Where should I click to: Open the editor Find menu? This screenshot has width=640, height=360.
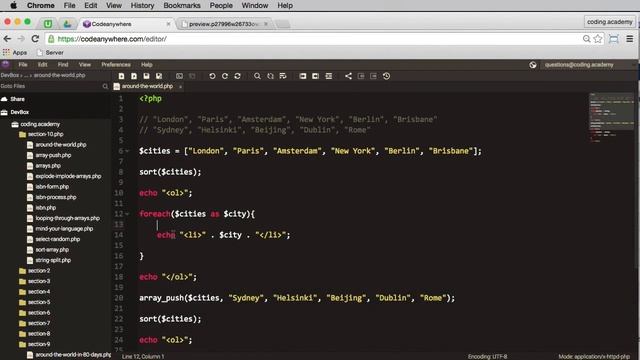[63, 64]
